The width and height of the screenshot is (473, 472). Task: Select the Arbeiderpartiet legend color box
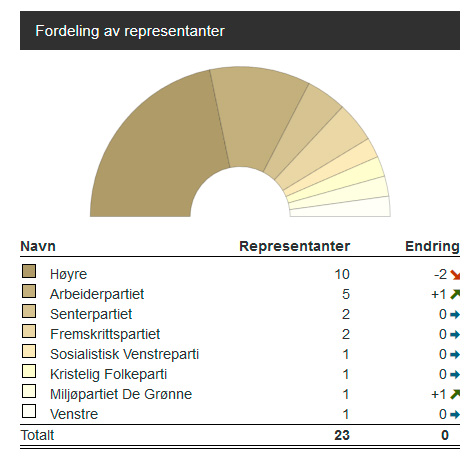coord(29,291)
